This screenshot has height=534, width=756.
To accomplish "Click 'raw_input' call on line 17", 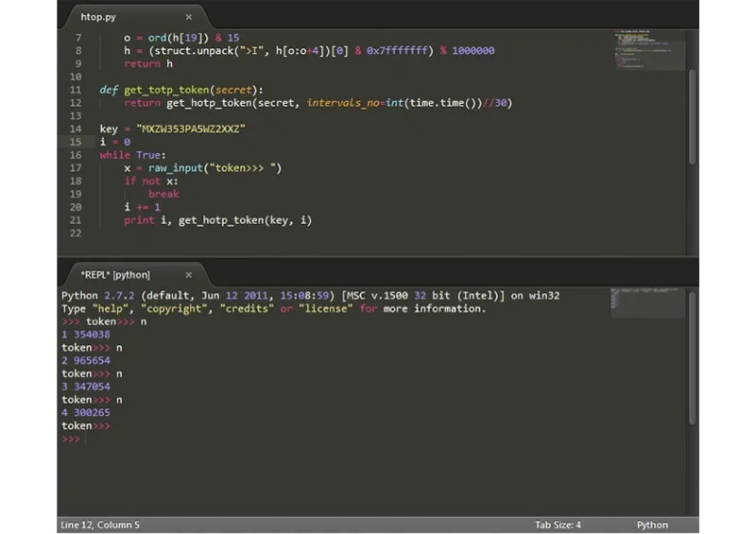I will click(x=176, y=168).
